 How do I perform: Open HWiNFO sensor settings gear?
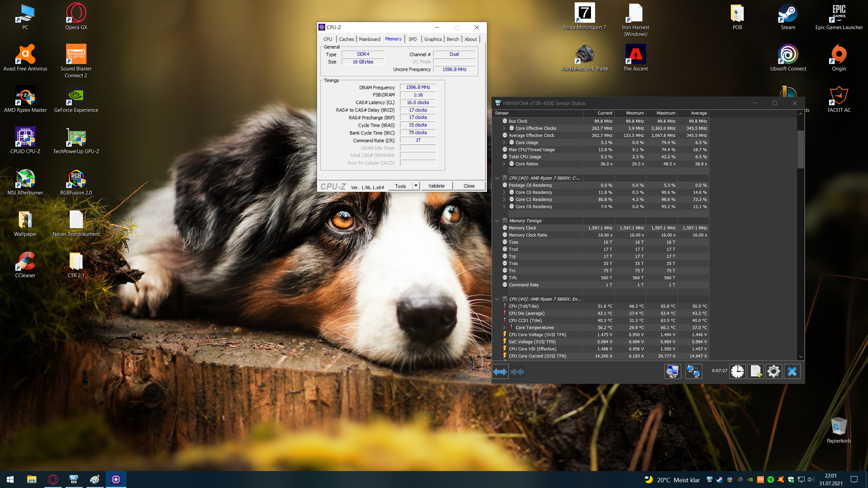[773, 371]
